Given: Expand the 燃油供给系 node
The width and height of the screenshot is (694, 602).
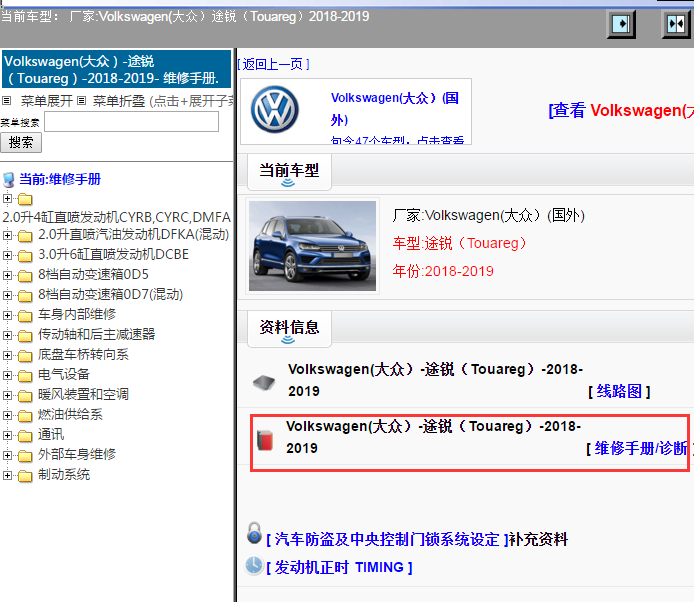Looking at the screenshot, I should point(7,415).
